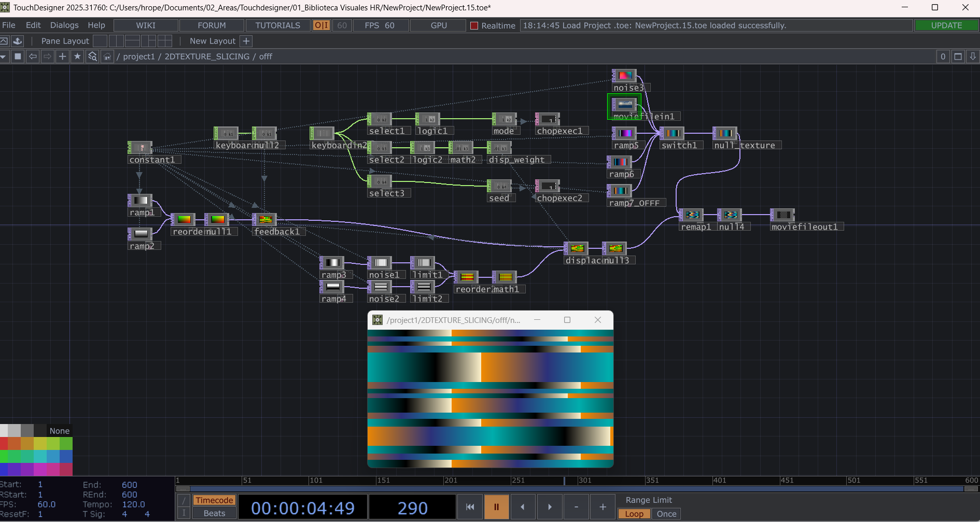Select single pane layout
The image size is (980, 522).
click(101, 41)
